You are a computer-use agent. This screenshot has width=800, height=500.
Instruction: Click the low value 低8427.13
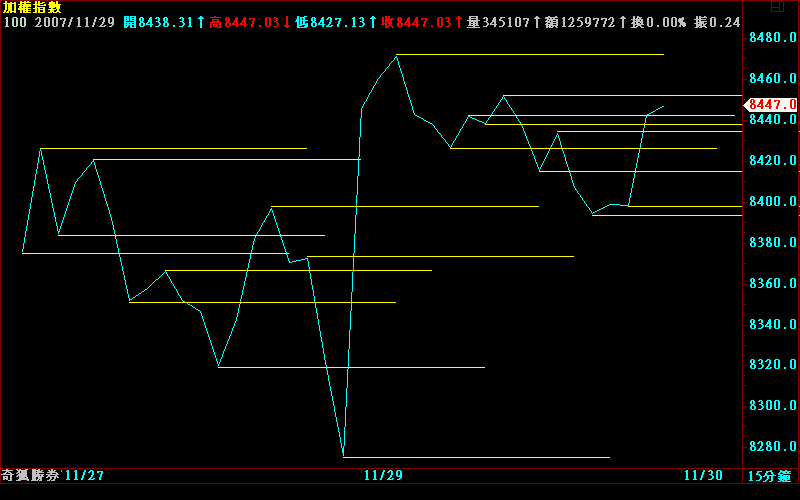click(x=331, y=22)
